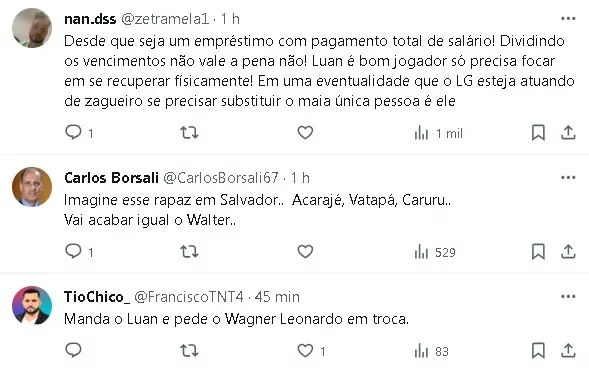
Task: Retweet Carlos Borsali's post
Action: (189, 251)
